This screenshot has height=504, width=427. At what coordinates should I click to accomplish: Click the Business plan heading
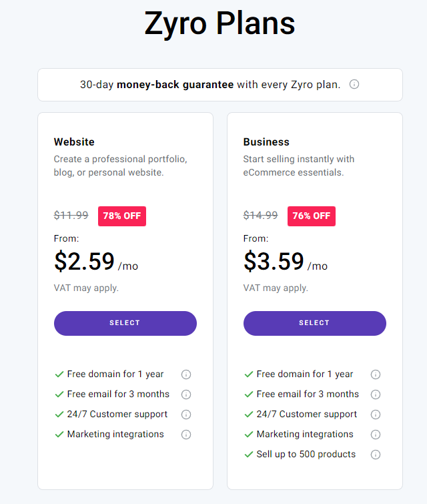coord(266,142)
